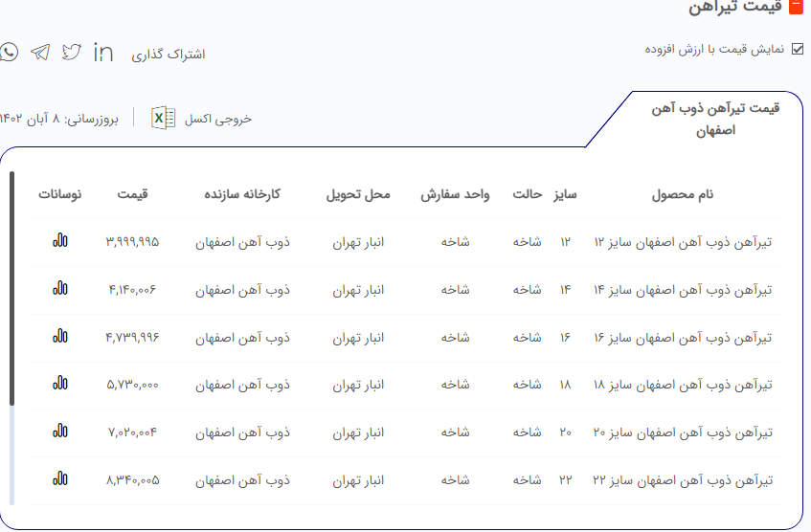Screen dimensions: 811x532
Task: Open تیرآهن ذوب آهن اصفهان سایز ۱۲ product link
Action: (x=683, y=242)
